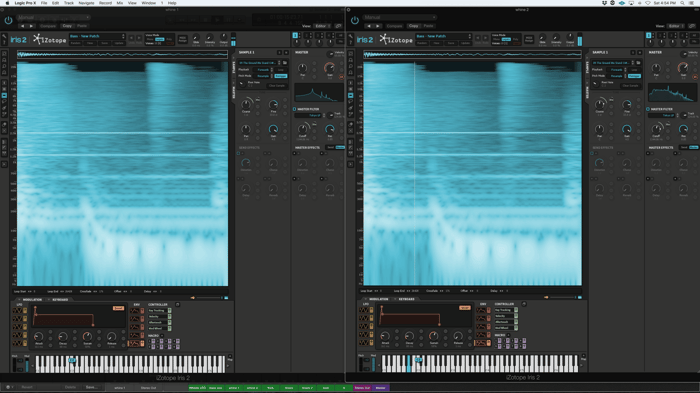This screenshot has width=700, height=393.
Task: Open the Navigate menu
Action: coord(86,3)
